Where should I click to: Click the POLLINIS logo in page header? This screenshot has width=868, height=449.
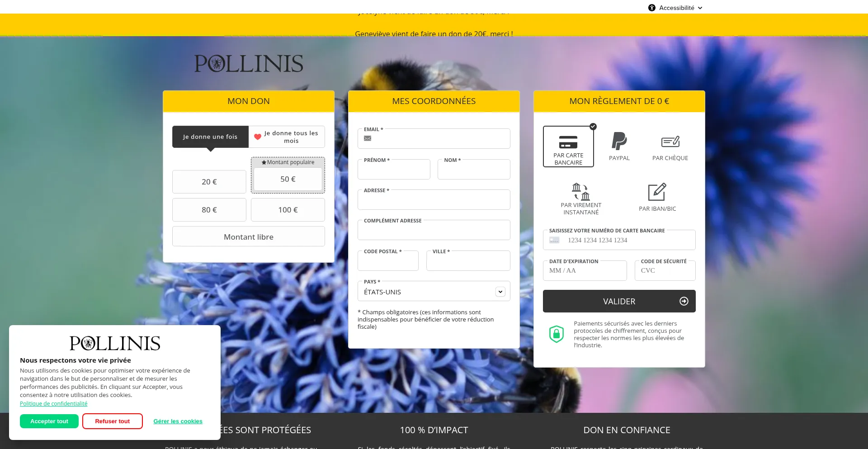click(x=249, y=64)
